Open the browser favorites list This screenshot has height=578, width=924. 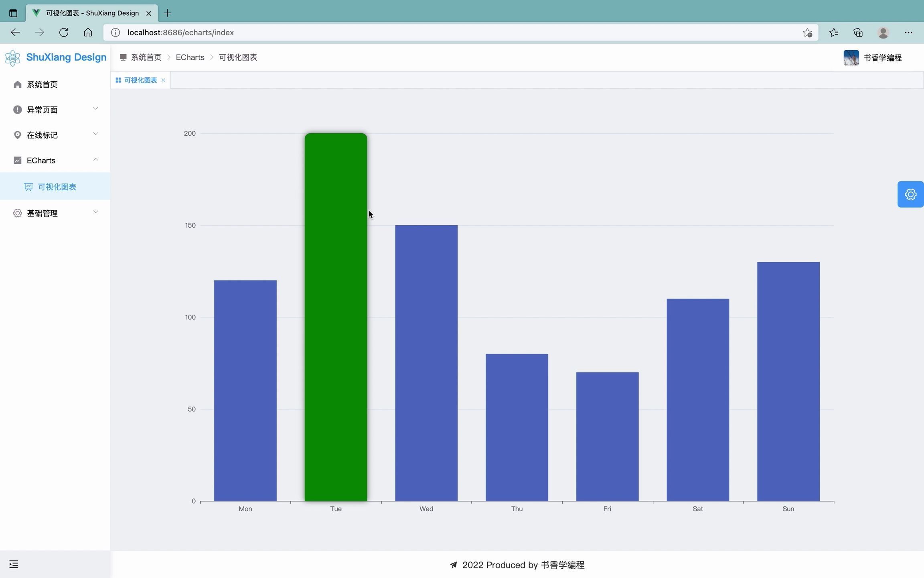click(834, 33)
